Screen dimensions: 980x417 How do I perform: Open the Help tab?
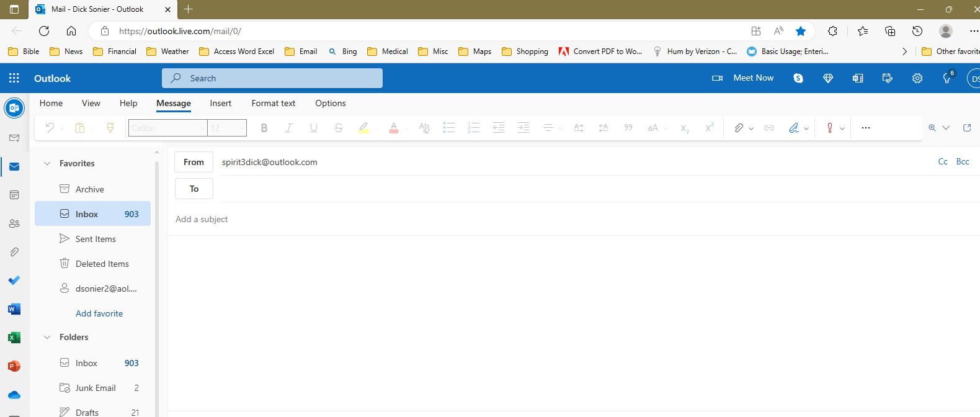[x=128, y=103]
